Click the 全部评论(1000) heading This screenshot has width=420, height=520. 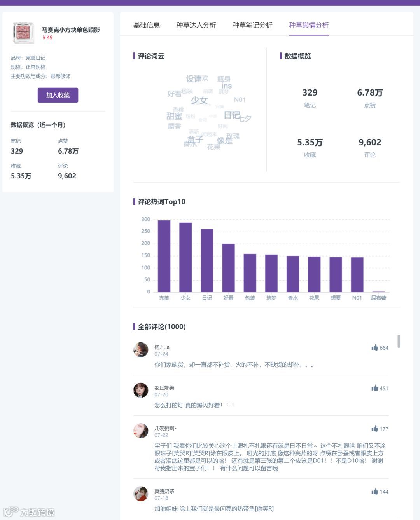click(162, 327)
